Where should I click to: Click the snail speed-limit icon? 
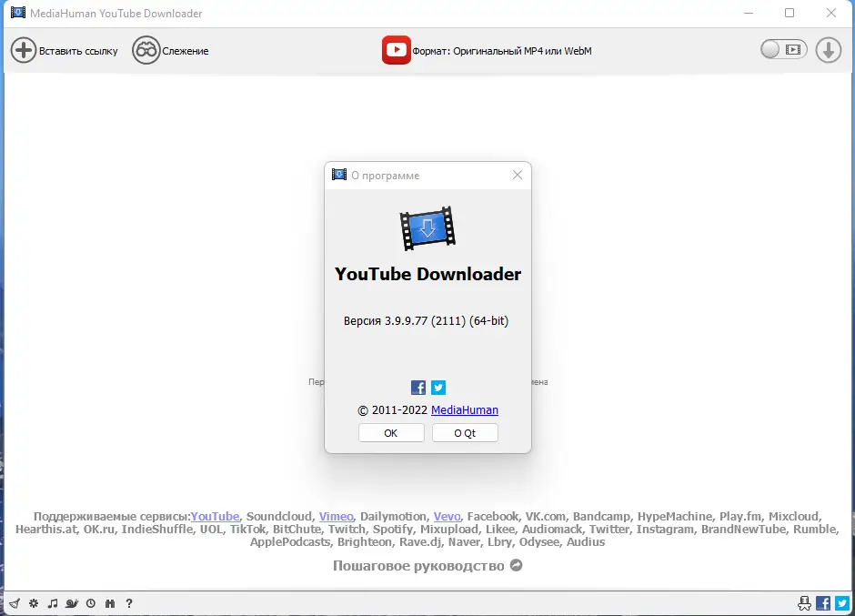pyautogui.click(x=71, y=603)
